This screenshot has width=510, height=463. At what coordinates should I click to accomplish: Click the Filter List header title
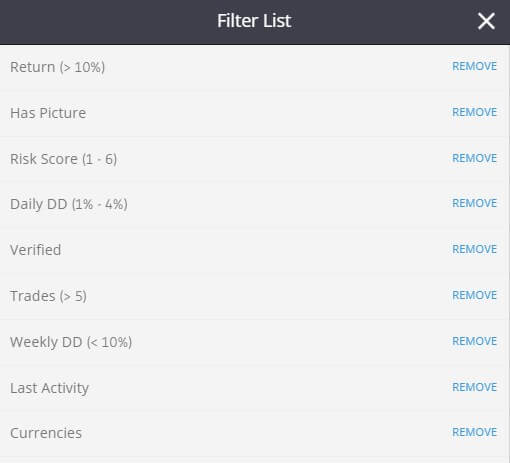(254, 21)
